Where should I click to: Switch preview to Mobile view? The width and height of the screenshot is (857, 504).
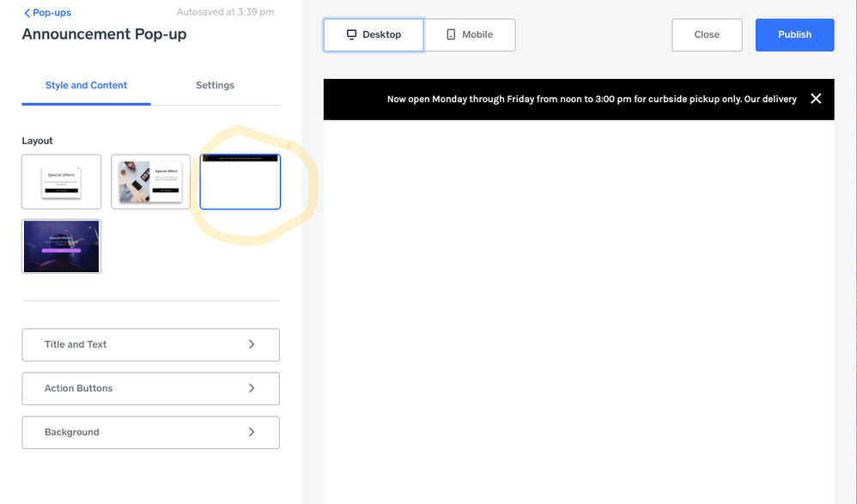pyautogui.click(x=470, y=34)
